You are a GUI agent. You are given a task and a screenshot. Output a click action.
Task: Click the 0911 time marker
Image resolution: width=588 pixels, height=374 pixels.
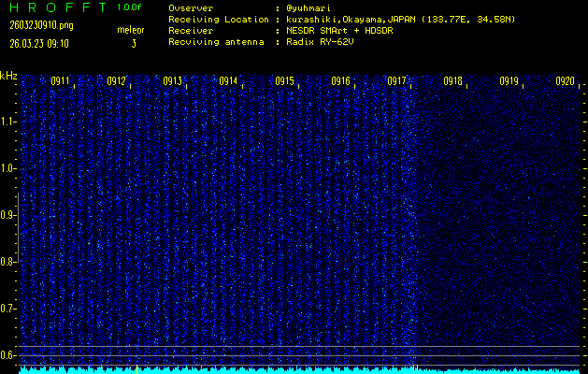pyautogui.click(x=60, y=81)
